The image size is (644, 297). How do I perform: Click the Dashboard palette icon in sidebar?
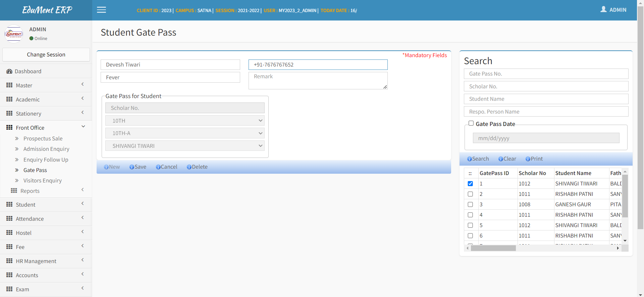[9, 71]
